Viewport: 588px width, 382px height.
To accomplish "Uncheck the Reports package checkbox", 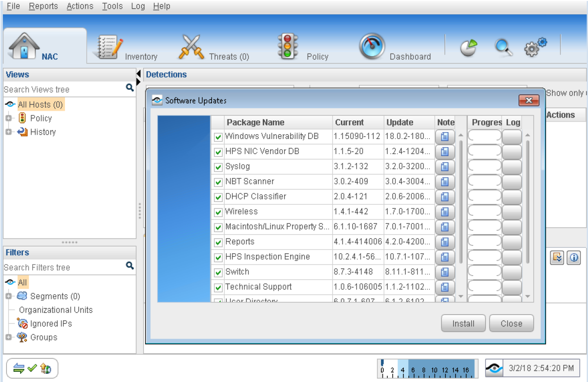I will (x=218, y=243).
